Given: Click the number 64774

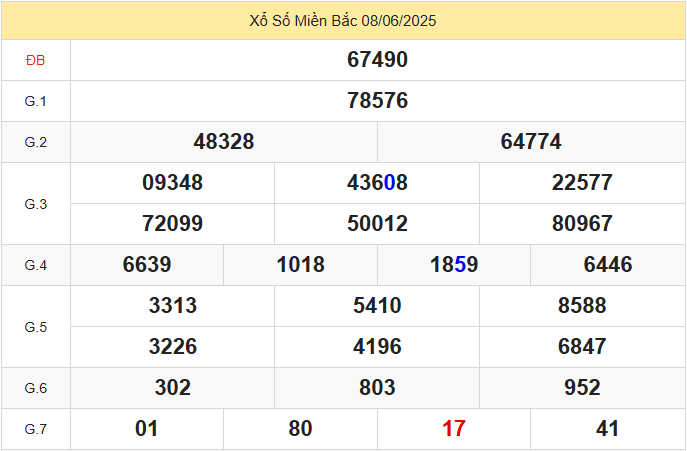Looking at the screenshot, I should 531,142.
